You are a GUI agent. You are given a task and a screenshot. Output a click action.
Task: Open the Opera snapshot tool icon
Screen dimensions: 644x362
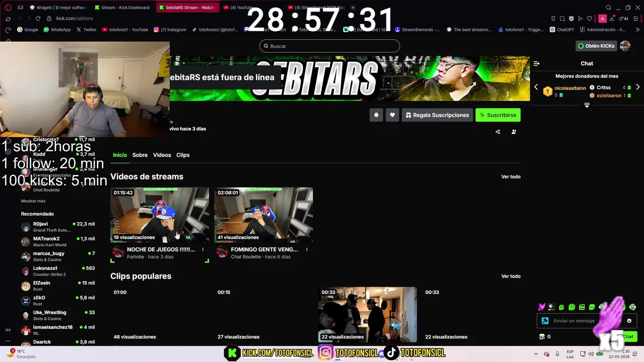562,19
